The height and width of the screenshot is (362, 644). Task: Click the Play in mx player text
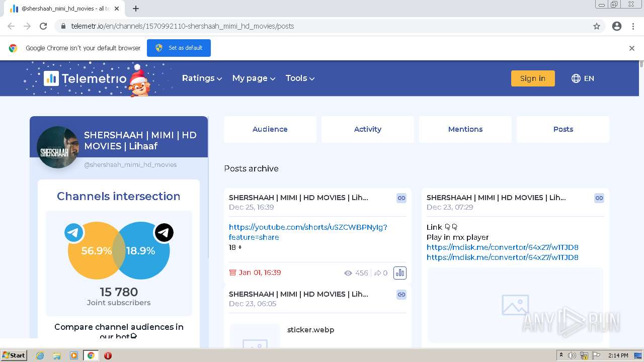pyautogui.click(x=458, y=237)
